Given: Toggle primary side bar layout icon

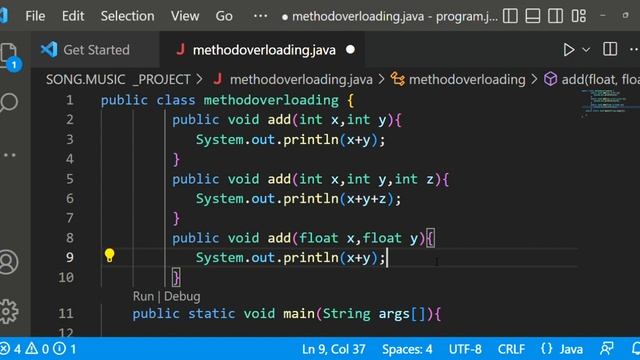Looking at the screenshot, I should coord(510,16).
